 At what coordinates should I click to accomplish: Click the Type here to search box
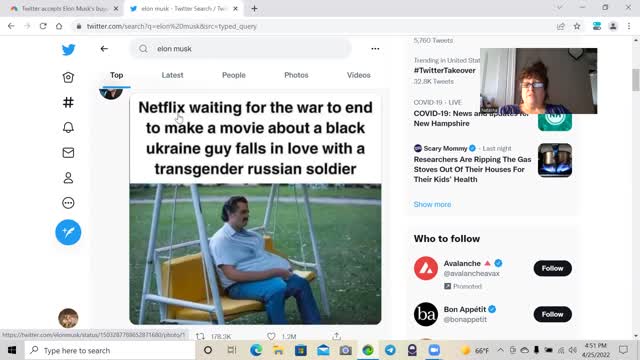(110, 350)
